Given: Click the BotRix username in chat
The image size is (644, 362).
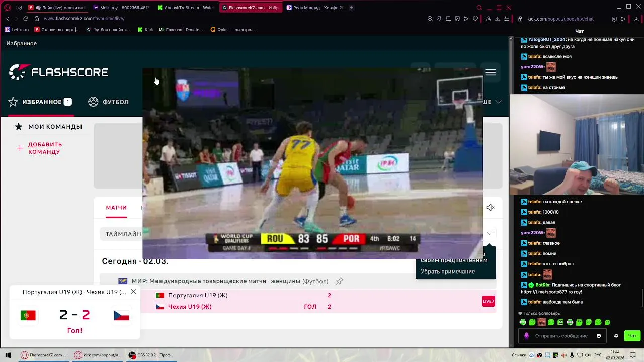Looking at the screenshot, I should pos(543,285).
